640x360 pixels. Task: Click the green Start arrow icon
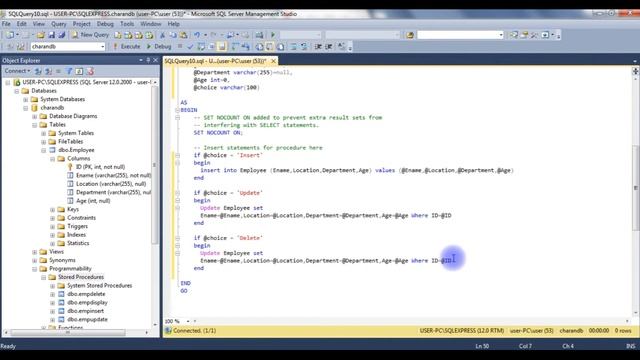coord(273,35)
